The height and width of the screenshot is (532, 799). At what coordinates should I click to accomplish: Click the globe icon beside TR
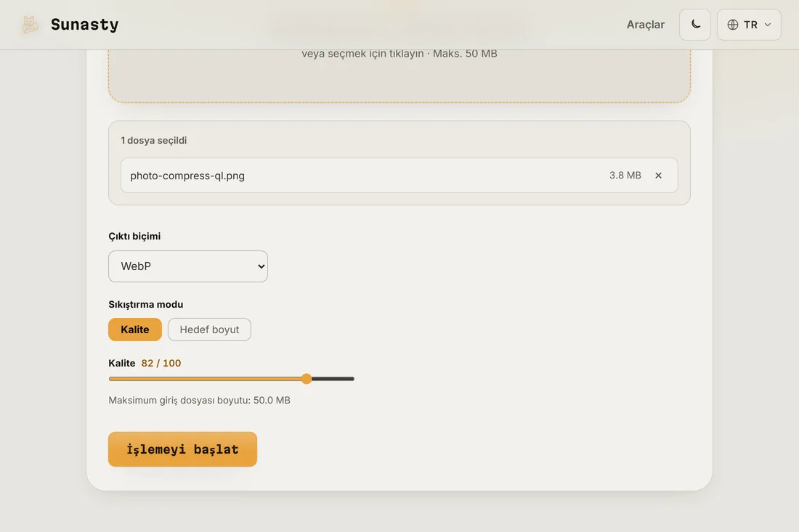[733, 25]
